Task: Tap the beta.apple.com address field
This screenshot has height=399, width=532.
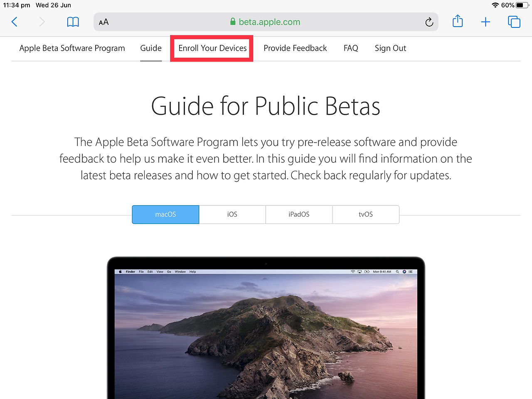Action: point(266,22)
